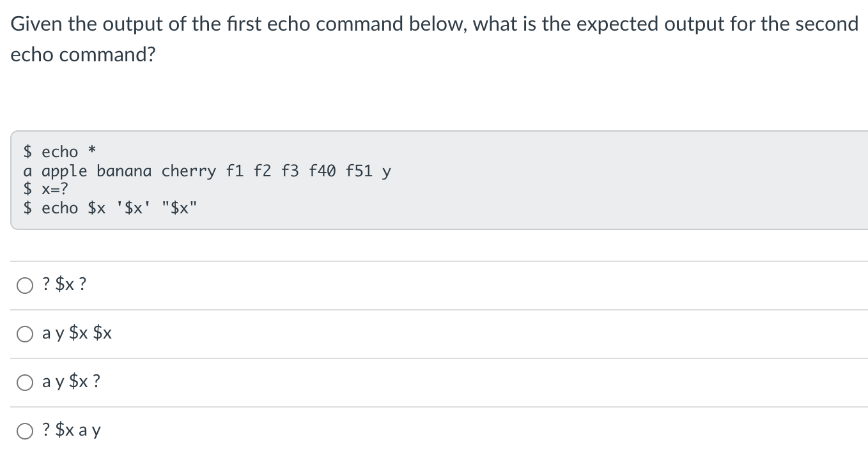Image resolution: width=868 pixels, height=451 pixels.
Task: Select the radio button for "? $x a y"
Action: (x=25, y=431)
